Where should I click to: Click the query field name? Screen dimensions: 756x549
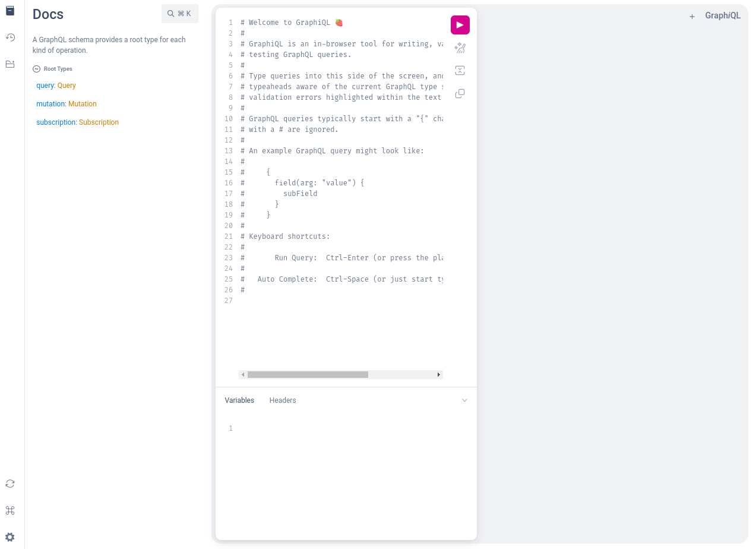coord(45,86)
